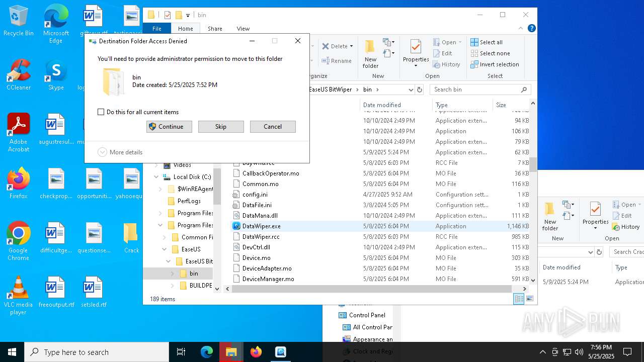Click Select none in ribbon
The width and height of the screenshot is (644, 362).
pyautogui.click(x=491, y=53)
